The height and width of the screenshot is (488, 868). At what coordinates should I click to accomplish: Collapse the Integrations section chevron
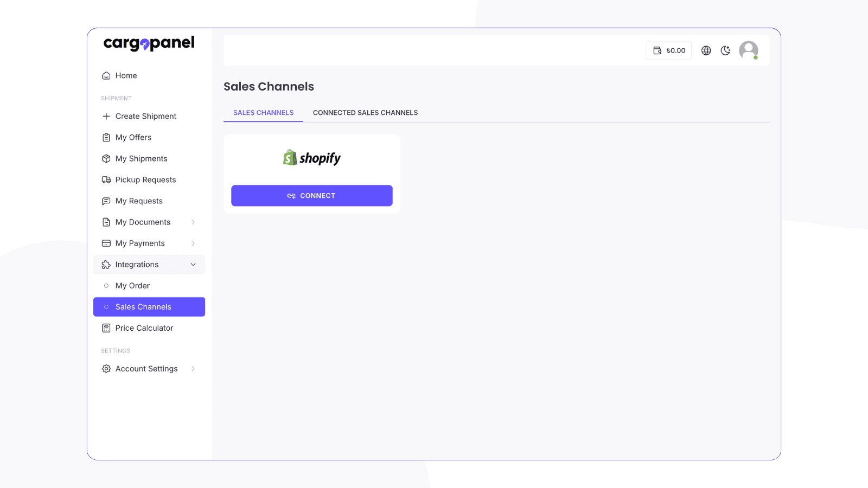point(194,264)
